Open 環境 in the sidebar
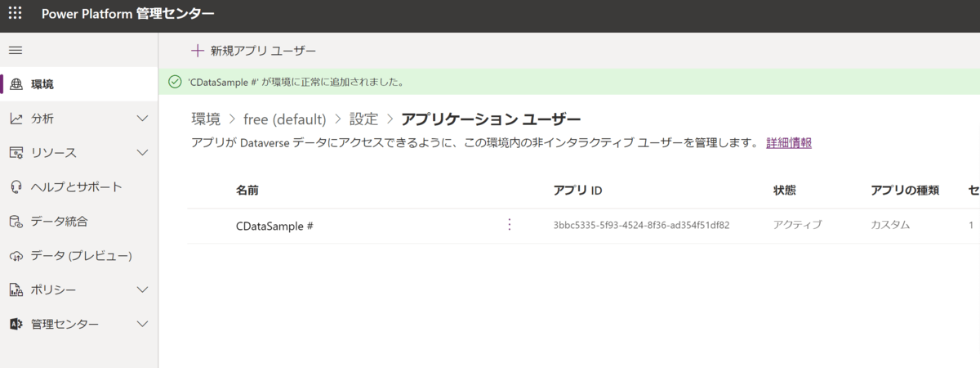 [79, 84]
